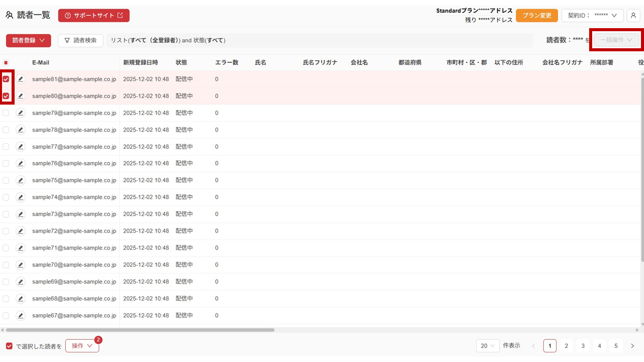Click the 読者検索 filter button

point(80,40)
